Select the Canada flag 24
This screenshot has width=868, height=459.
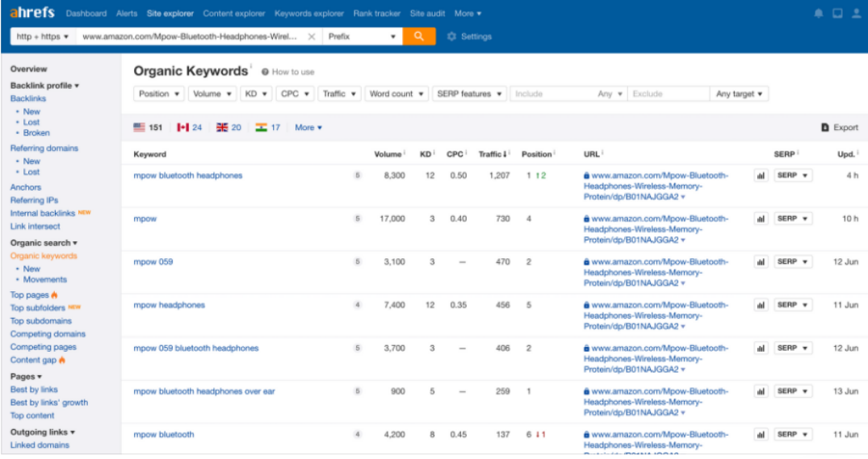(x=189, y=127)
